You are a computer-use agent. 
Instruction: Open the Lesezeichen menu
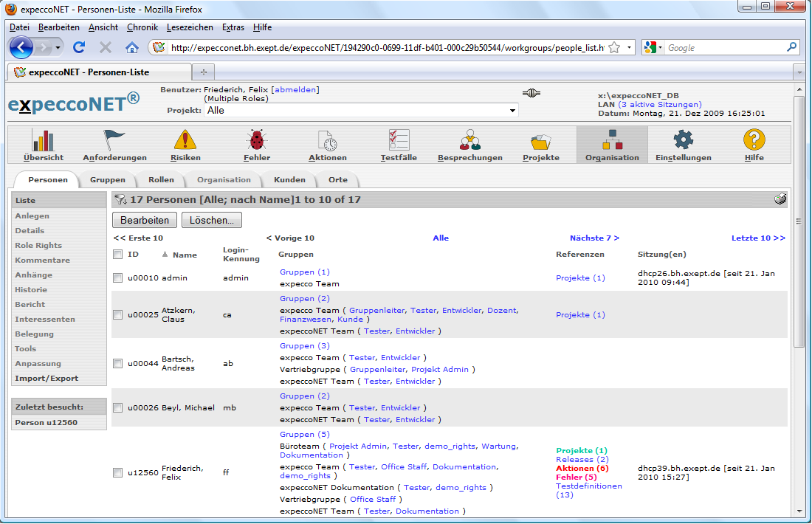pos(190,27)
